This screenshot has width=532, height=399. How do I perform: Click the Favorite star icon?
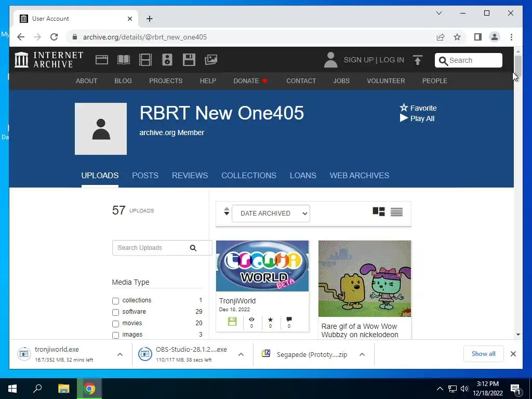pyautogui.click(x=404, y=108)
